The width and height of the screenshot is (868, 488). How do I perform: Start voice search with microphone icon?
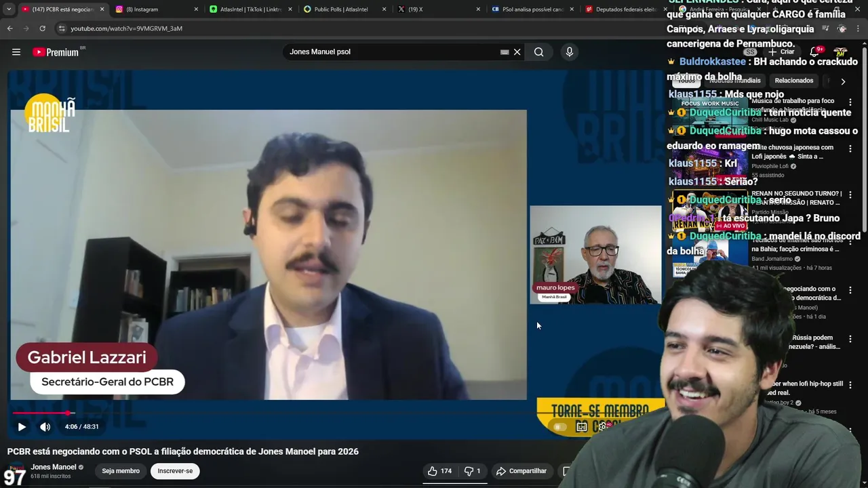569,52
